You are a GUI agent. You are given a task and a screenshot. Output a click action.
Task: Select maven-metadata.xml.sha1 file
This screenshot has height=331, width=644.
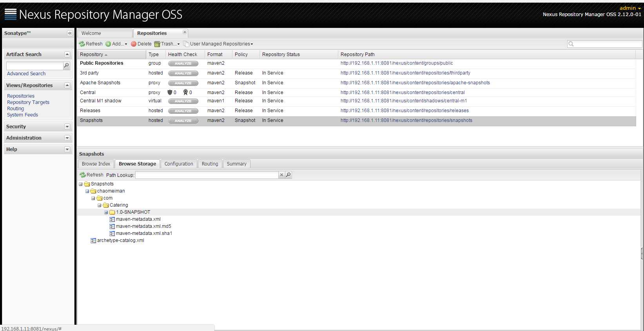(x=144, y=233)
